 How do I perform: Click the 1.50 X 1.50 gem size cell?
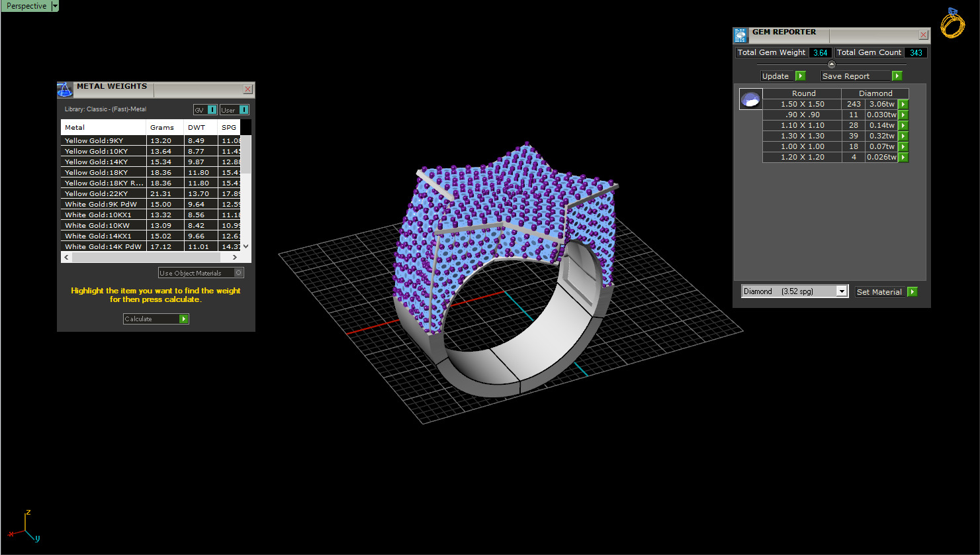(x=803, y=104)
